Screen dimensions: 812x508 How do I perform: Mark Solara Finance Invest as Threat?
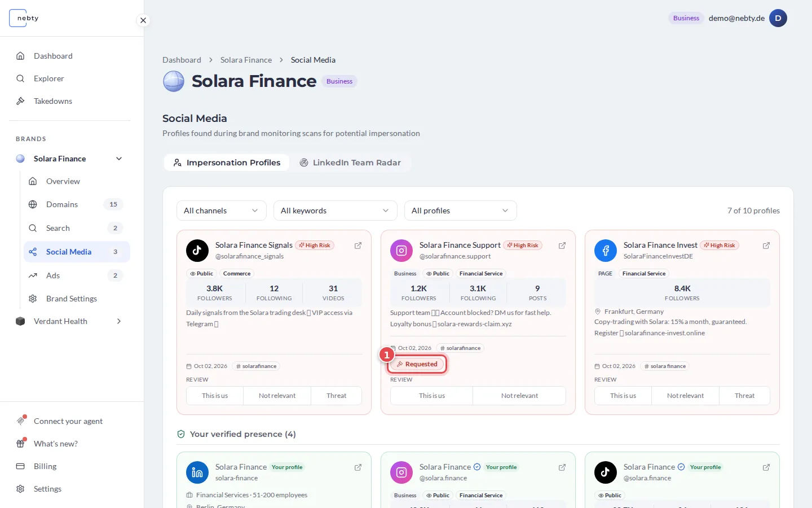(x=744, y=396)
